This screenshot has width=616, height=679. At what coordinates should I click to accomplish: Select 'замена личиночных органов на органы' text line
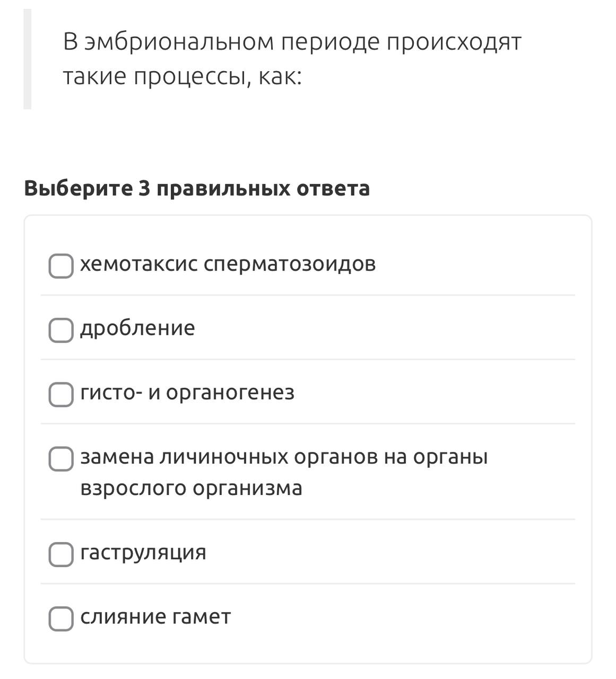(284, 457)
